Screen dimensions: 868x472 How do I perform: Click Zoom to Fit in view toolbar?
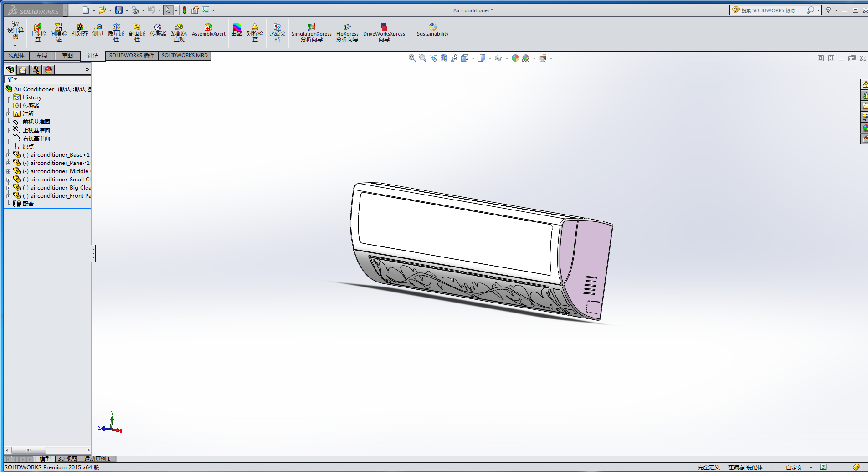click(x=412, y=58)
